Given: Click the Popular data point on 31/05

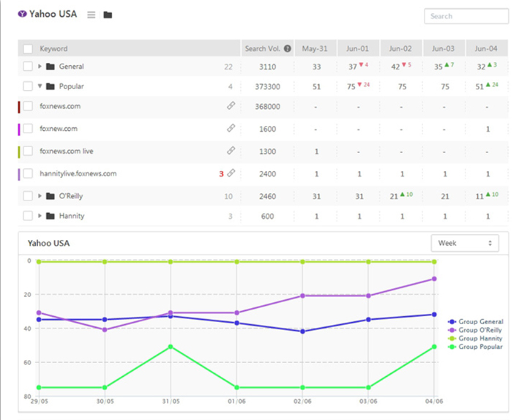Looking at the screenshot, I should pyautogui.click(x=171, y=346).
